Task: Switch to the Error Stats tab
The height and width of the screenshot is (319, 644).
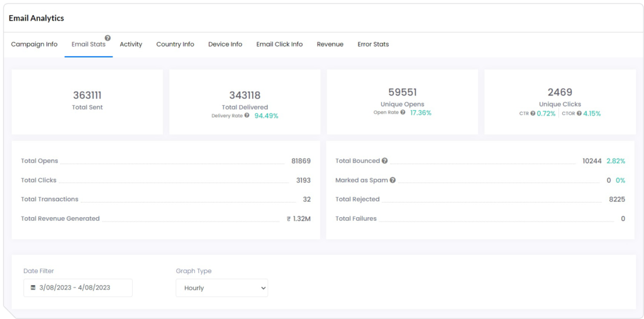Action: tap(373, 45)
